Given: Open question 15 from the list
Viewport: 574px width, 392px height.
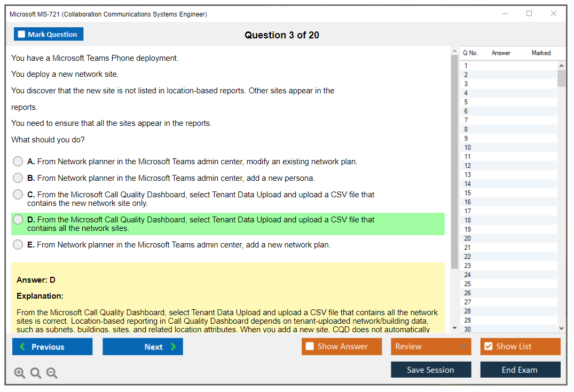Looking at the screenshot, I should [509, 193].
